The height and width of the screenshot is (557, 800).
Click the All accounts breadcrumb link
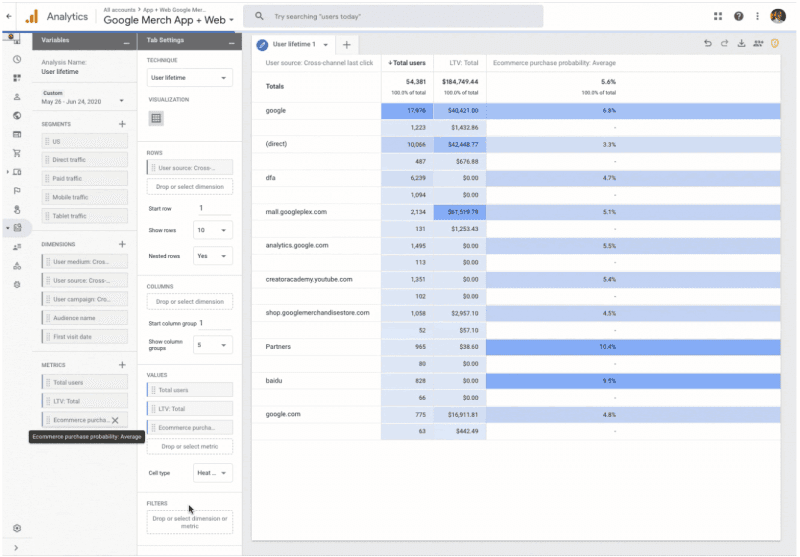click(119, 10)
